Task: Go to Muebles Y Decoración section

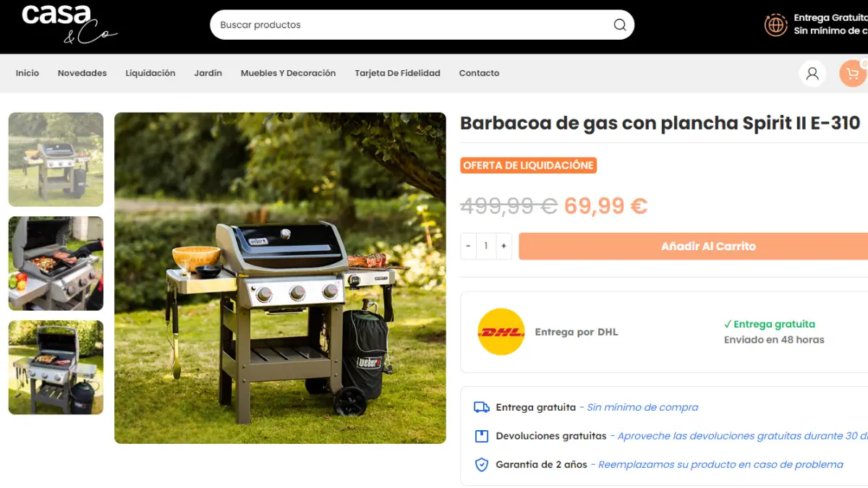Action: tap(288, 73)
